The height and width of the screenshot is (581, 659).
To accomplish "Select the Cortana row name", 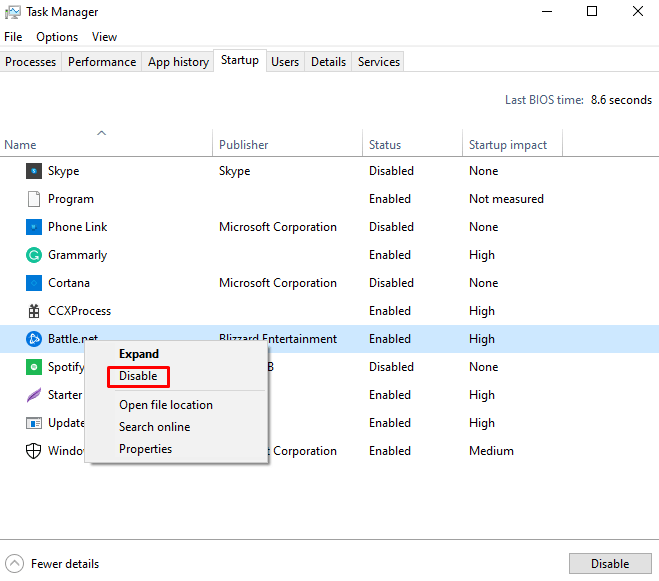I will click(x=69, y=283).
